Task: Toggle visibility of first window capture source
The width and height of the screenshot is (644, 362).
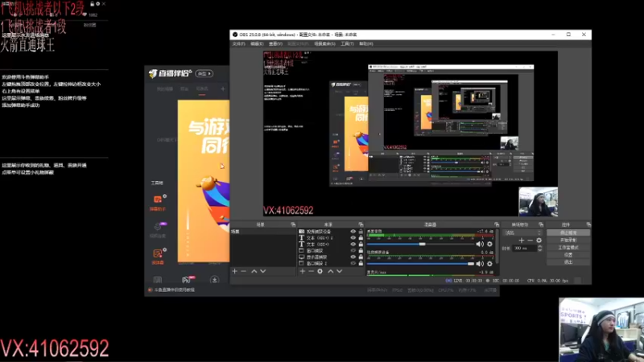Action: [353, 250]
